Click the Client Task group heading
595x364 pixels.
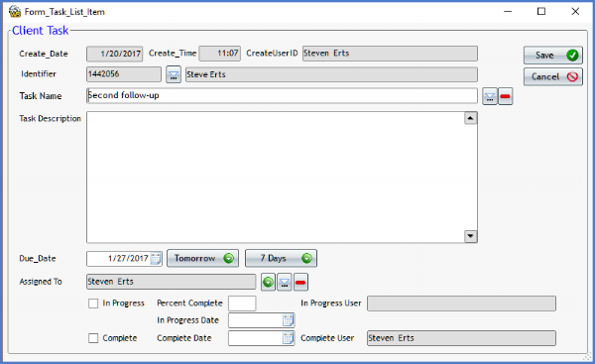pyautogui.click(x=41, y=31)
